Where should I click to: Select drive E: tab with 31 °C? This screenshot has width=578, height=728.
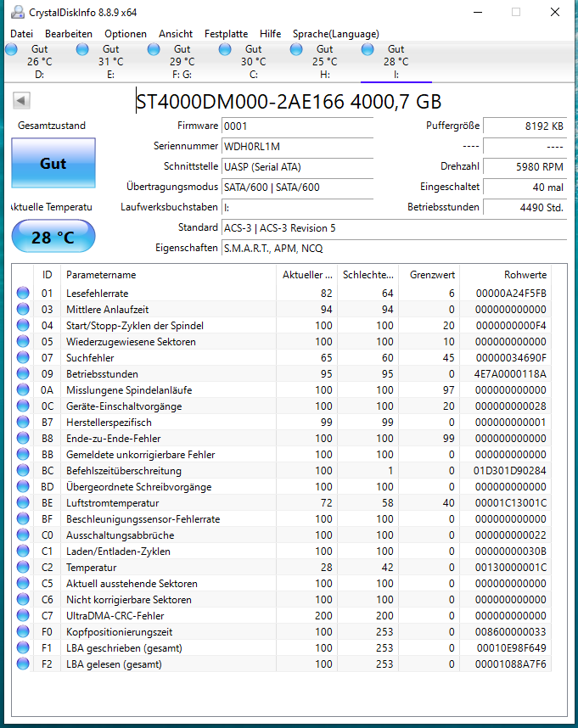click(x=111, y=62)
